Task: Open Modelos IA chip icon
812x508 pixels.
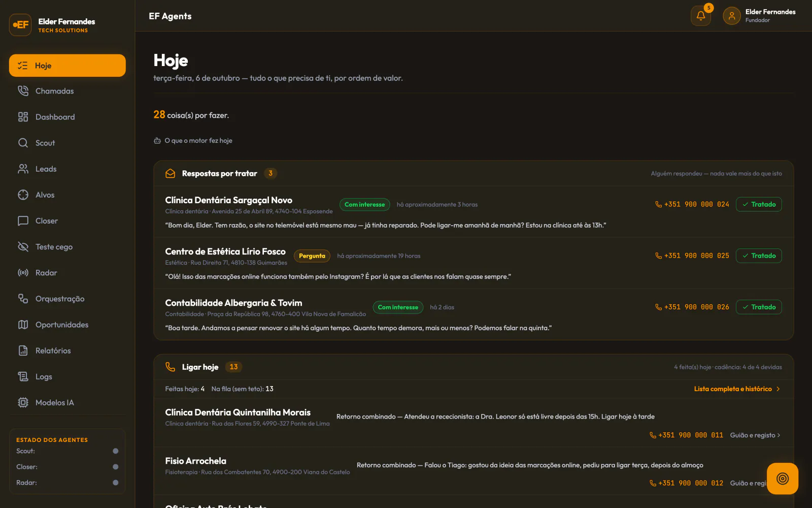Action: click(23, 402)
